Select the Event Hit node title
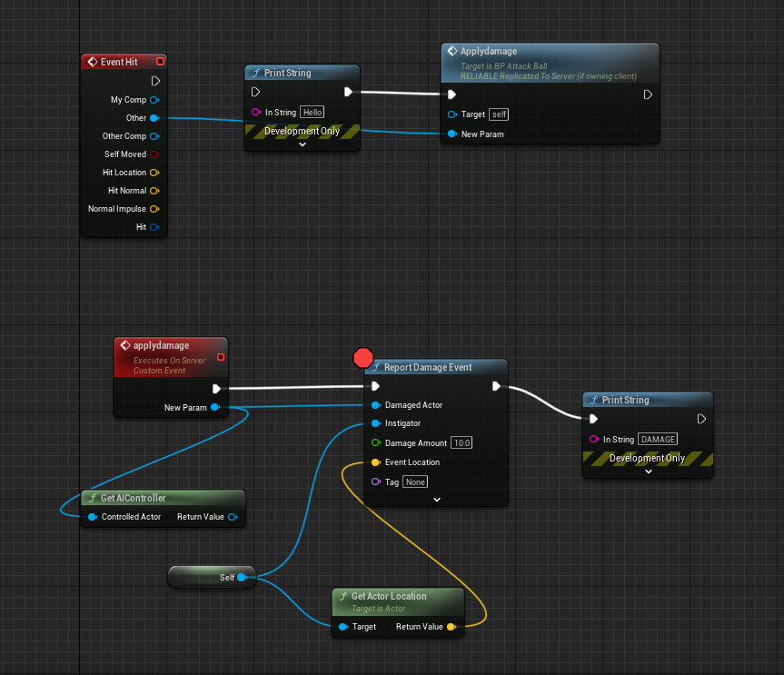This screenshot has width=784, height=675. click(119, 62)
